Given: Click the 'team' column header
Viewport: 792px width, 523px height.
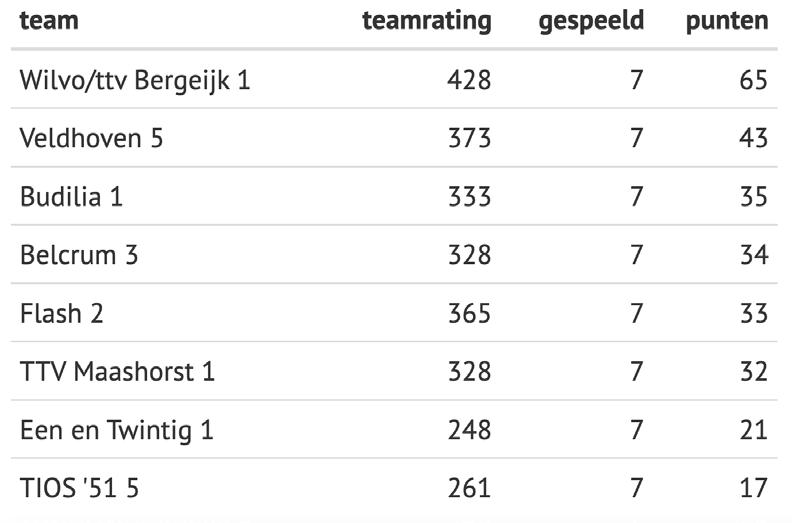Looking at the screenshot, I should (49, 21).
